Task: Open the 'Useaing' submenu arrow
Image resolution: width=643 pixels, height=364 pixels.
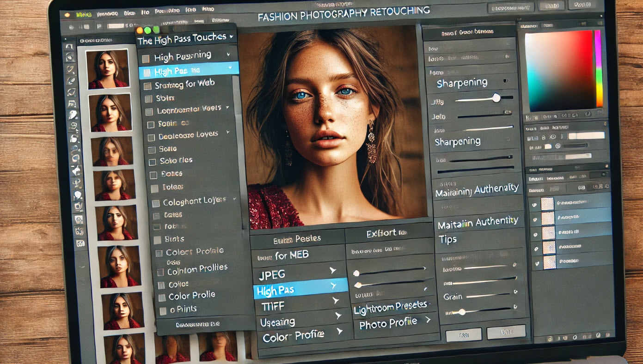Action: [338, 316]
